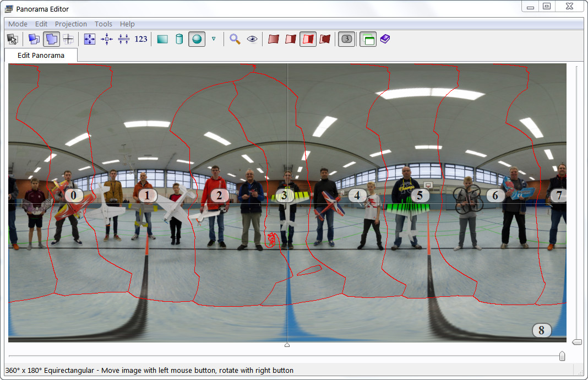This screenshot has height=380, width=588.
Task: Open the Mode menu
Action: click(x=18, y=24)
